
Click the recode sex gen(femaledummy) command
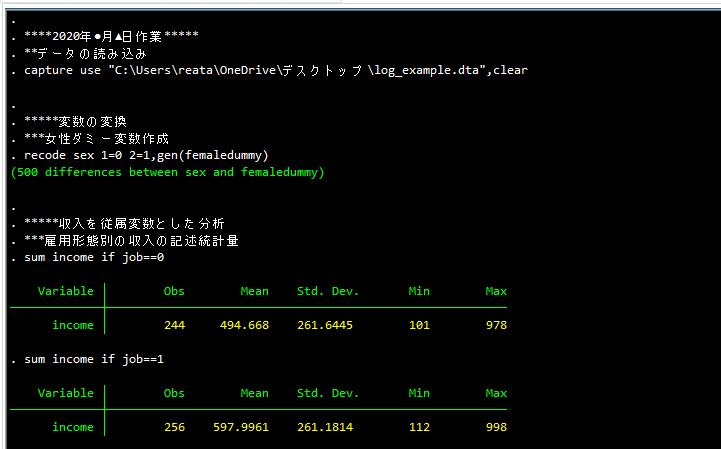coord(146,155)
